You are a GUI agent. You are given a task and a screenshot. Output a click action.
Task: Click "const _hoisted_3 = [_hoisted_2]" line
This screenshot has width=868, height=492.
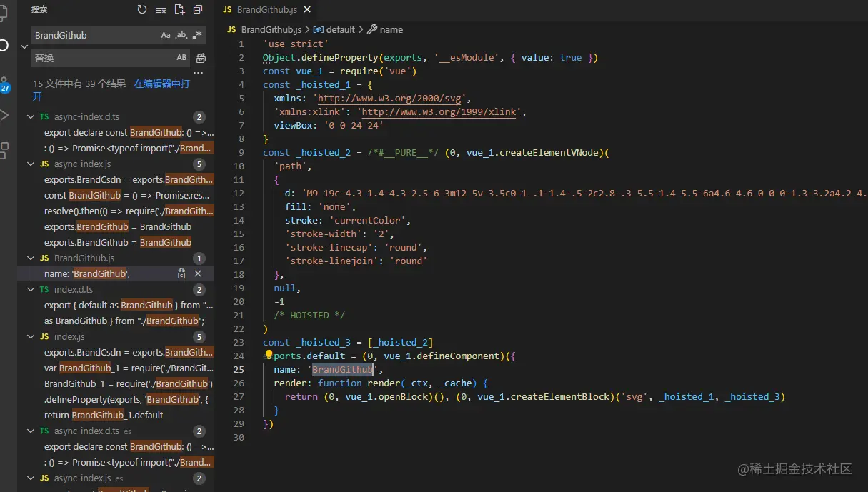348,343
